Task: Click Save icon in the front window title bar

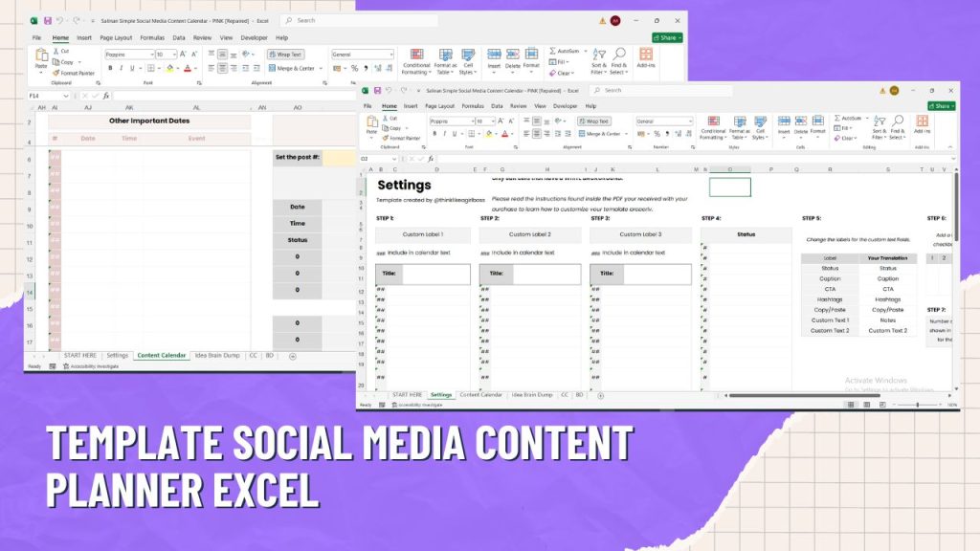Action: tap(377, 91)
